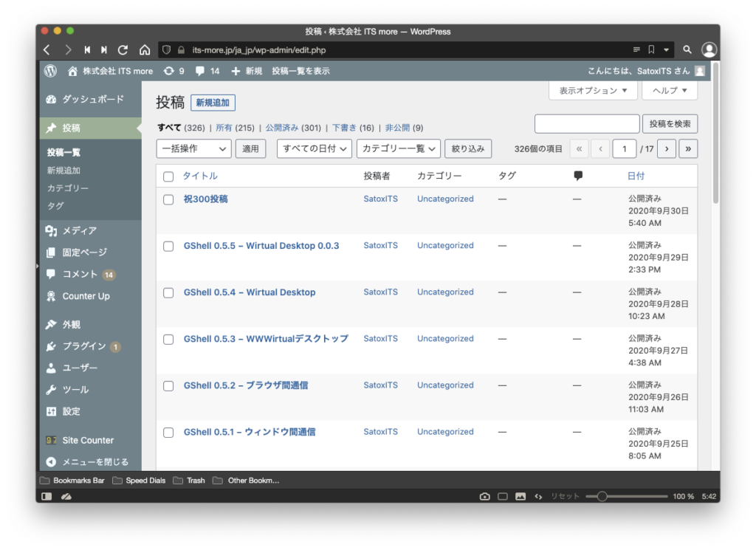The height and width of the screenshot is (550, 756).
Task: Open the browser user profile icon
Action: click(709, 50)
